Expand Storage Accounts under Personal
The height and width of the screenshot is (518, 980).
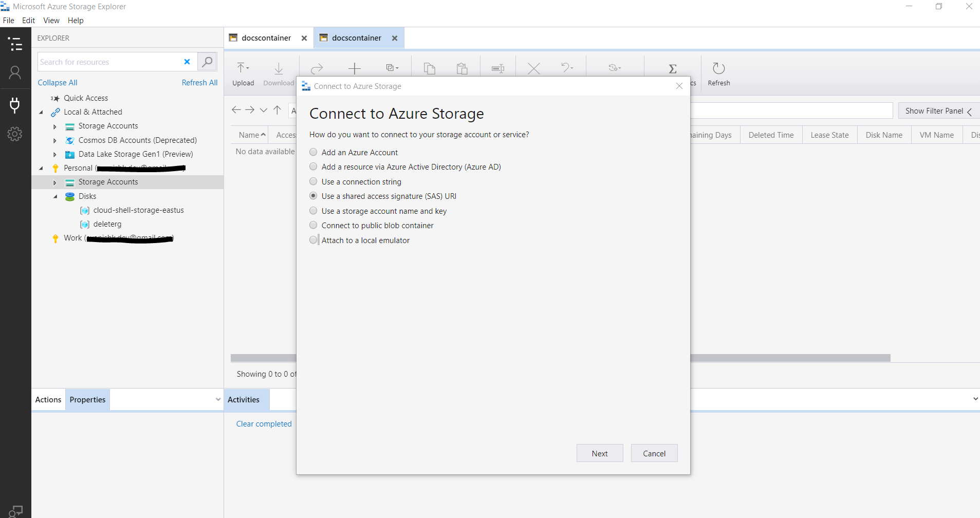click(55, 182)
